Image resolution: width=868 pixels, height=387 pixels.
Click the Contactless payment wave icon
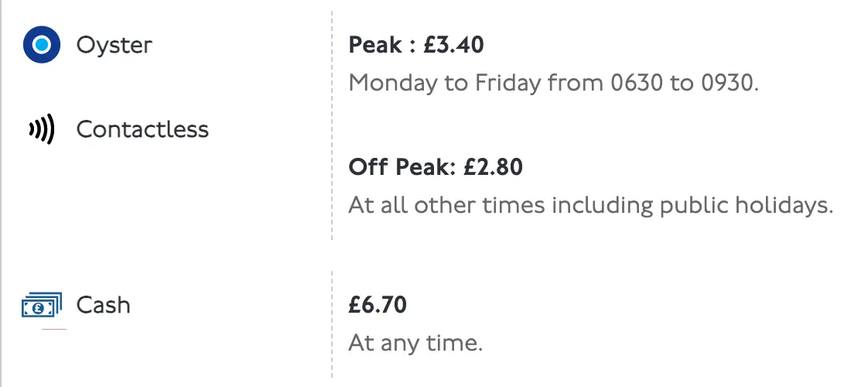point(42,129)
